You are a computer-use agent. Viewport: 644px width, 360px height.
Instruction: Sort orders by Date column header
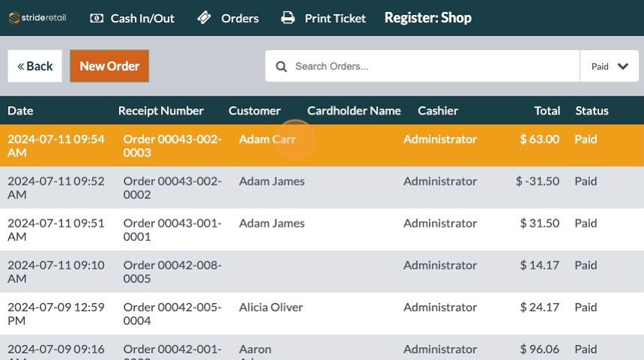[20, 111]
